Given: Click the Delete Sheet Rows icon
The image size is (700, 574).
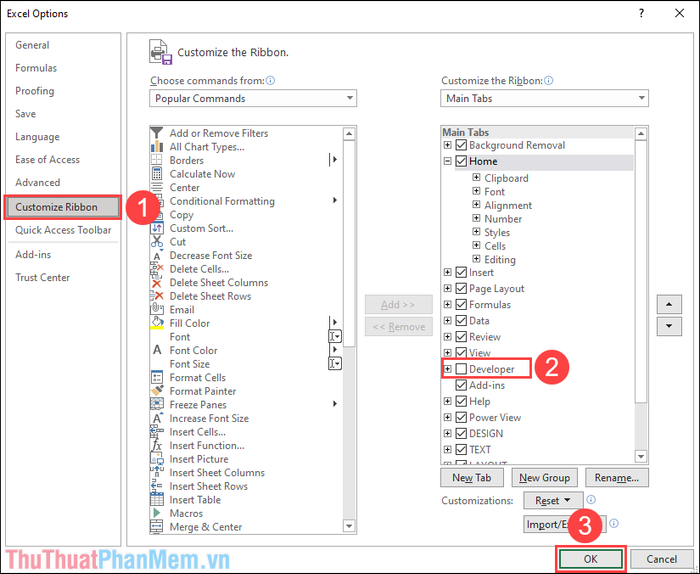Looking at the screenshot, I should [x=157, y=296].
